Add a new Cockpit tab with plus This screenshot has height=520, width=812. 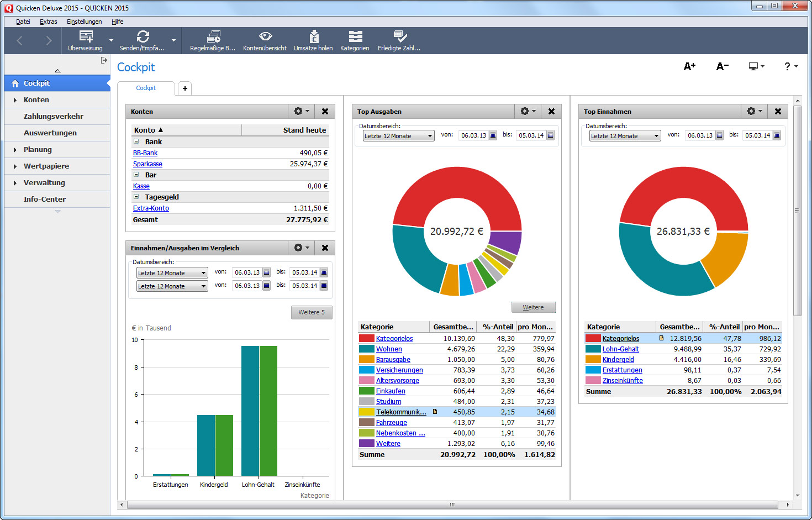(185, 88)
